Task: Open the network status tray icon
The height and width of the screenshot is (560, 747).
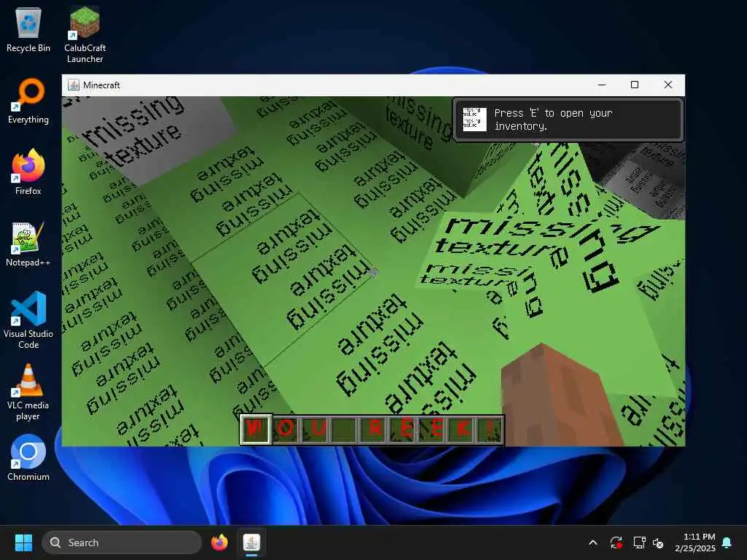Action: pos(639,542)
